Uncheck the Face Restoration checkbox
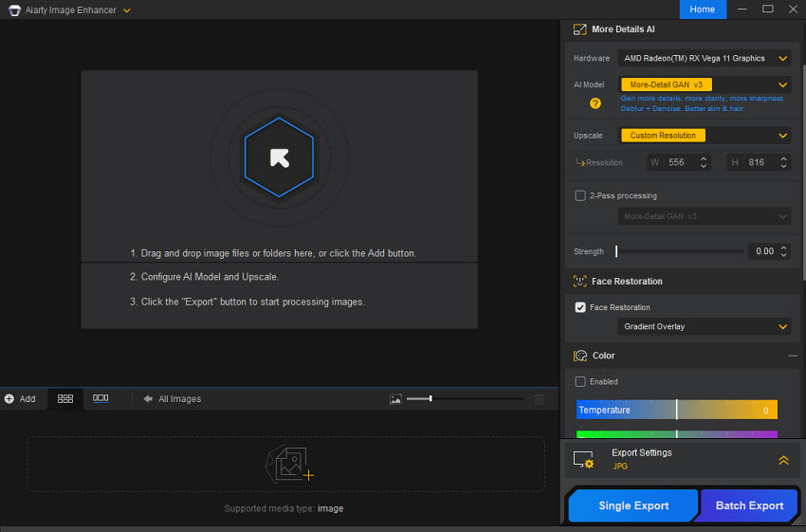The height and width of the screenshot is (532, 806). [x=580, y=307]
